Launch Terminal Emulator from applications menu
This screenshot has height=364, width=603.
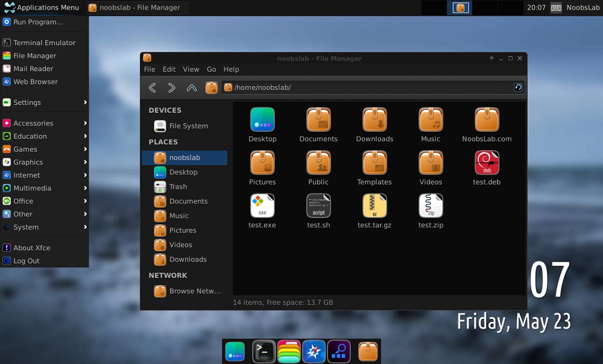point(45,43)
